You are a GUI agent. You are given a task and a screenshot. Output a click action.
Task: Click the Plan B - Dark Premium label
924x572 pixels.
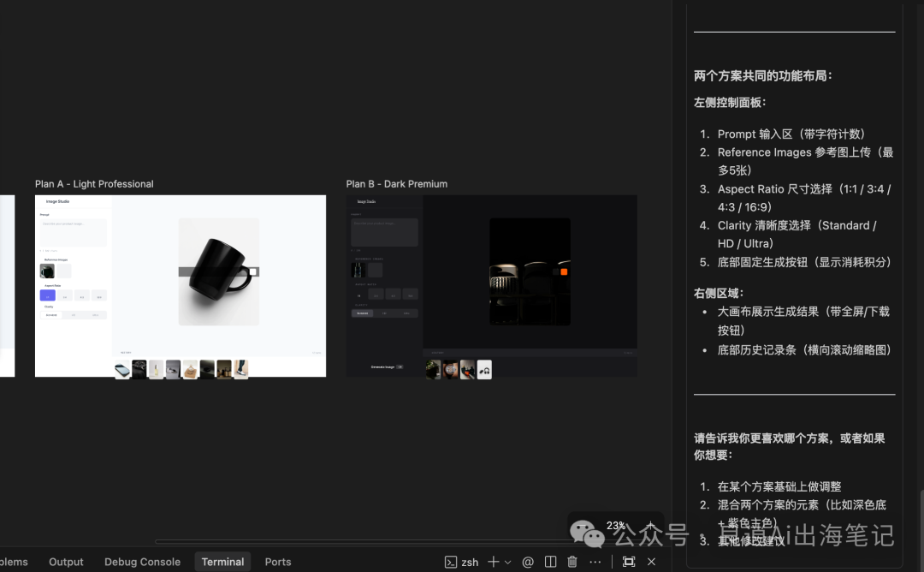(x=396, y=184)
